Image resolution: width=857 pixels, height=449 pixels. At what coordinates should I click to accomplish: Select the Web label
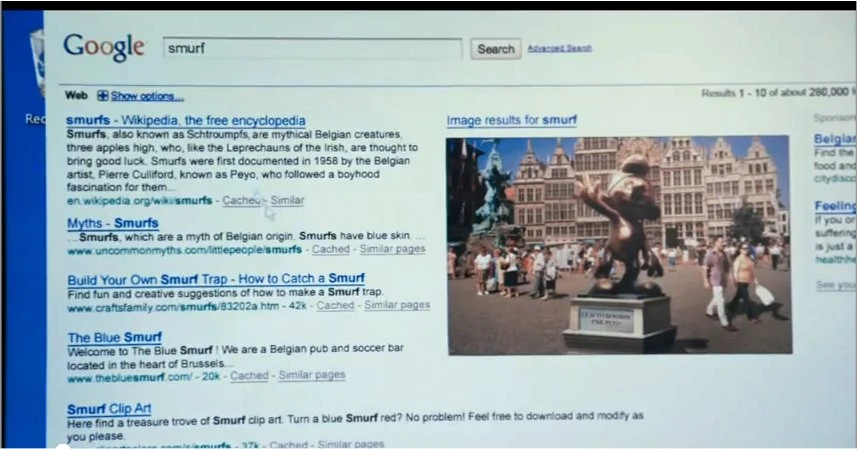(x=76, y=96)
